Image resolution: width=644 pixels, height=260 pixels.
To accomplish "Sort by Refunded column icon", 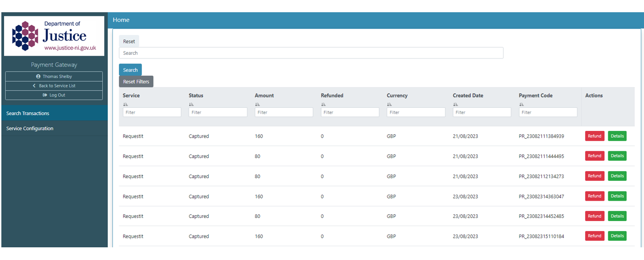I will pyautogui.click(x=323, y=104).
